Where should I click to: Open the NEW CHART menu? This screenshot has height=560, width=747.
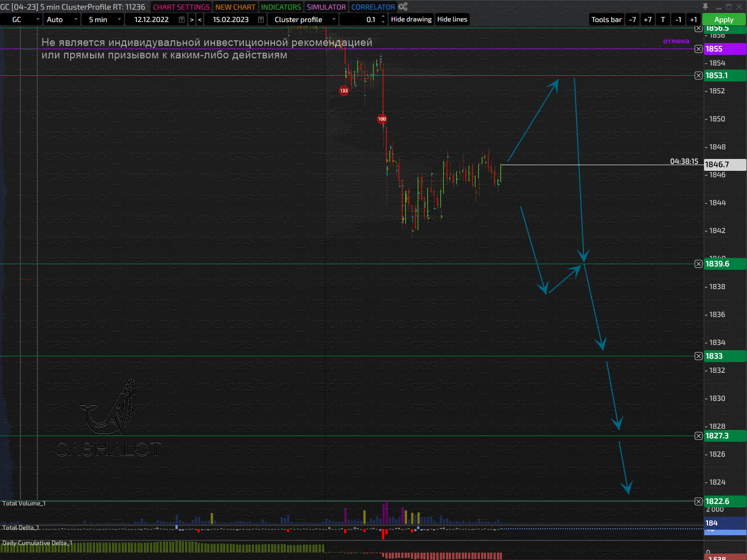235,7
